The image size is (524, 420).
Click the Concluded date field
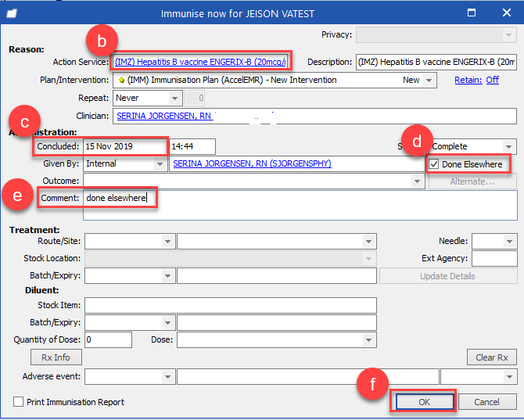tap(125, 146)
